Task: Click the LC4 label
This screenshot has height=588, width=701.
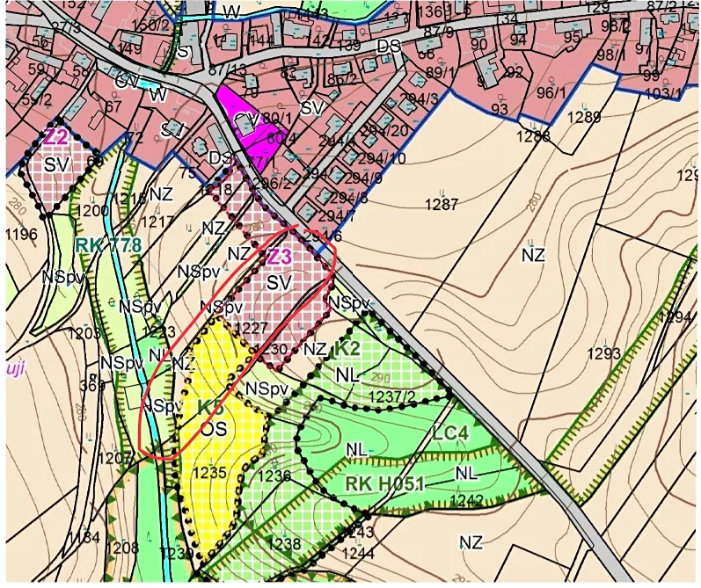Action: (449, 433)
